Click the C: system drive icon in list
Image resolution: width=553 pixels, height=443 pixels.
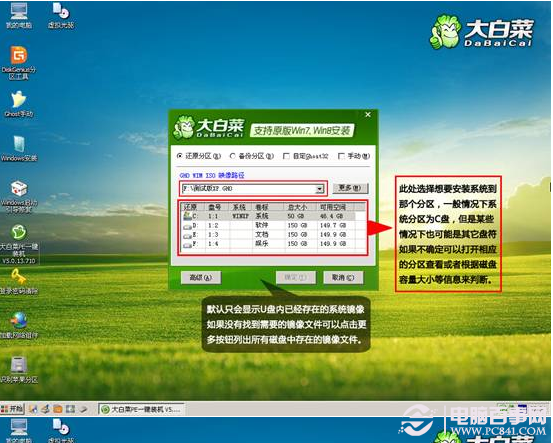pyautogui.click(x=187, y=216)
